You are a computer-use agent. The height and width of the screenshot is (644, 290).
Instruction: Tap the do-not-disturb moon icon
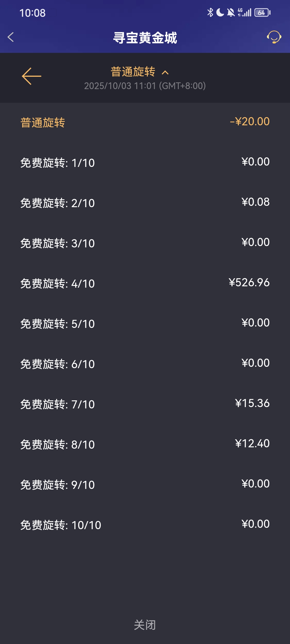tap(220, 12)
